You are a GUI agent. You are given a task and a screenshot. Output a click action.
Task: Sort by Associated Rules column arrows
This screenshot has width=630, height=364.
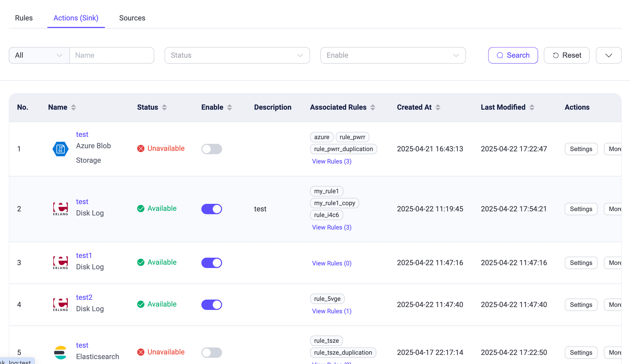click(x=373, y=107)
